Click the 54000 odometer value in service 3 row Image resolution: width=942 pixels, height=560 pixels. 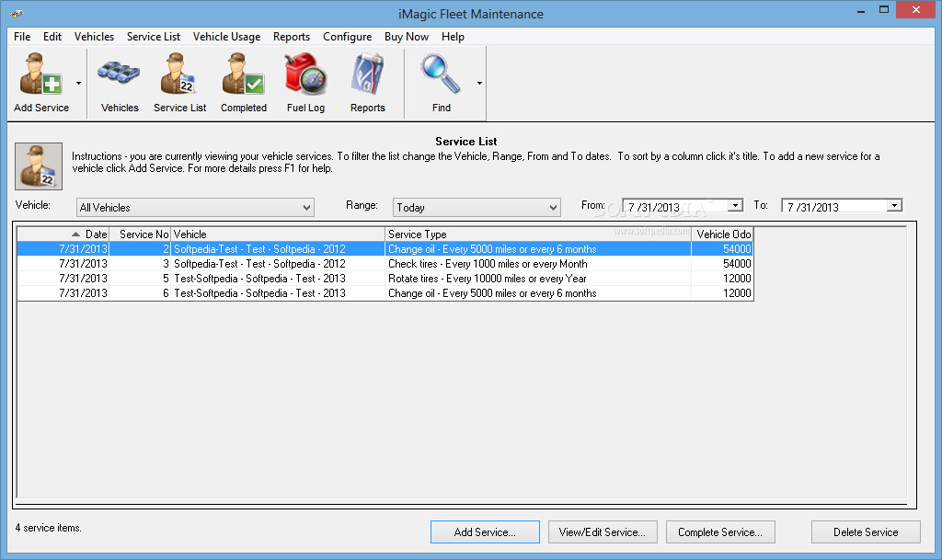pyautogui.click(x=737, y=264)
